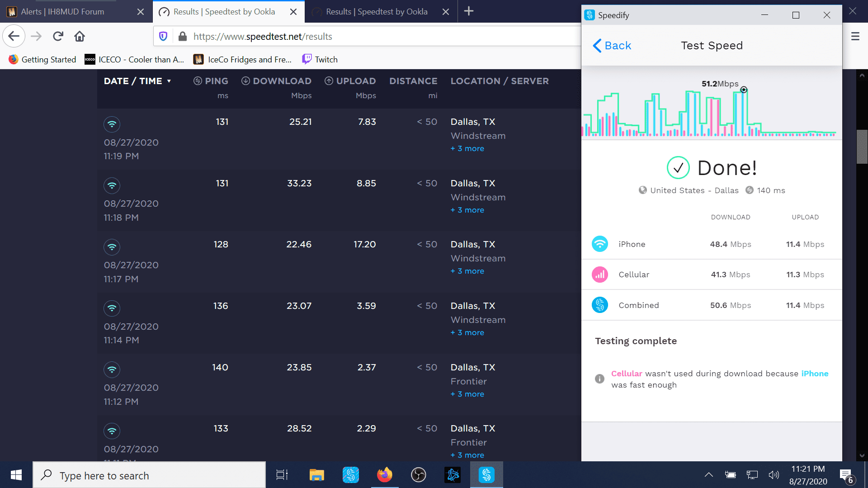Expand '+ 3 more' for the 11:19 PM result
The image size is (868, 488).
tap(467, 148)
